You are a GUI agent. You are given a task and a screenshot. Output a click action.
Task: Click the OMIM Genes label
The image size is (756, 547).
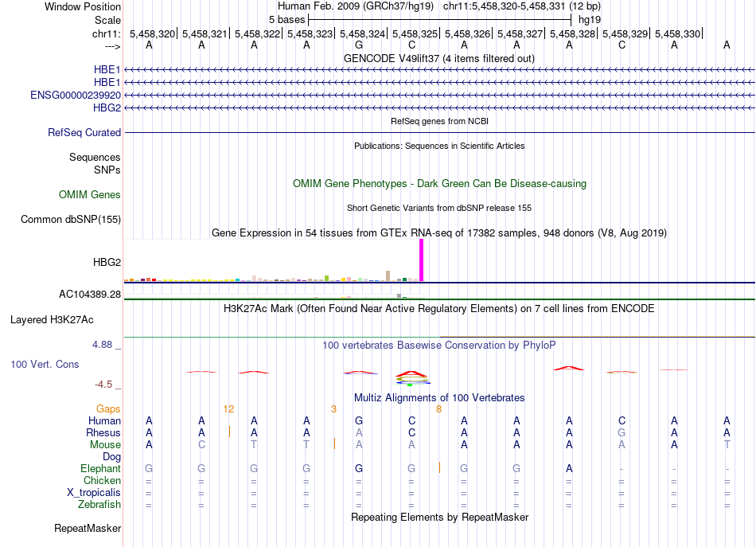coord(90,195)
